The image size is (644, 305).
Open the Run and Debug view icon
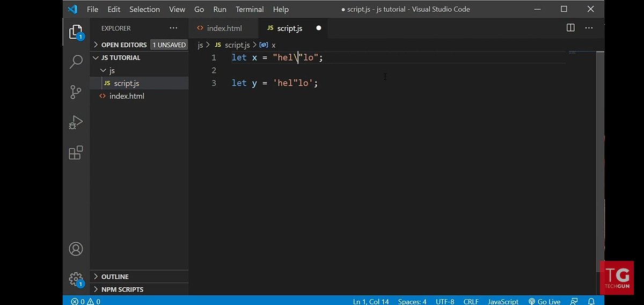tap(76, 122)
